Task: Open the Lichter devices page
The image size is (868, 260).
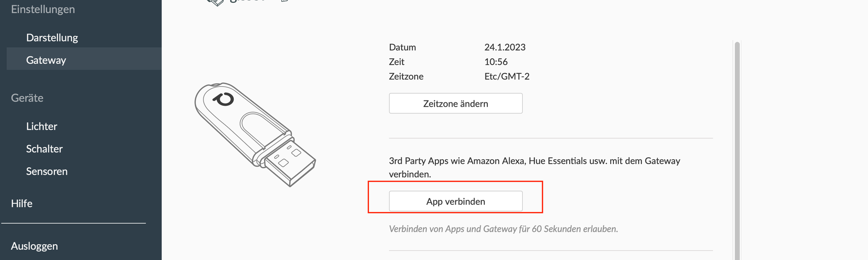Action: 42,126
